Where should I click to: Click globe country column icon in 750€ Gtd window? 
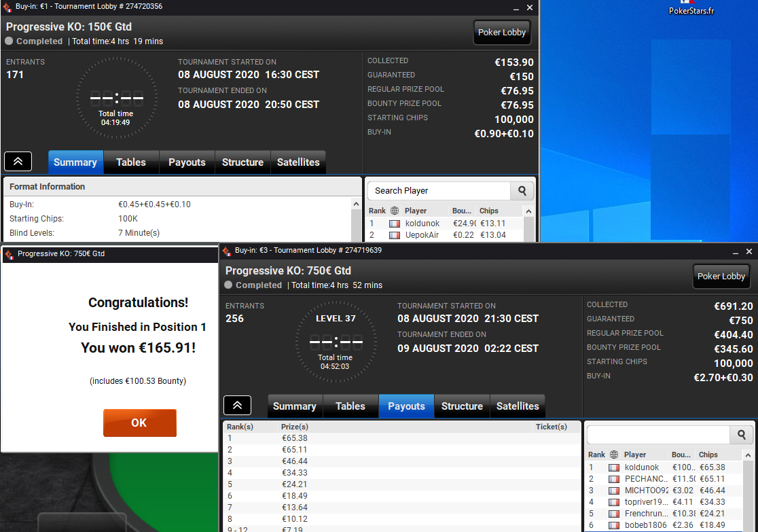tap(614, 455)
